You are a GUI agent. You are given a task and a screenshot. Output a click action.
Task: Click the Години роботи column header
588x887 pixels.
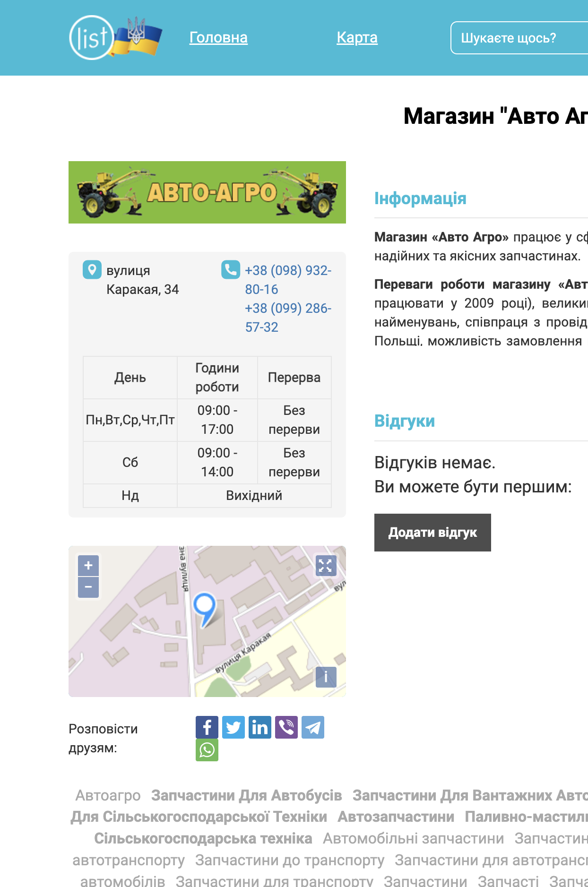click(217, 378)
